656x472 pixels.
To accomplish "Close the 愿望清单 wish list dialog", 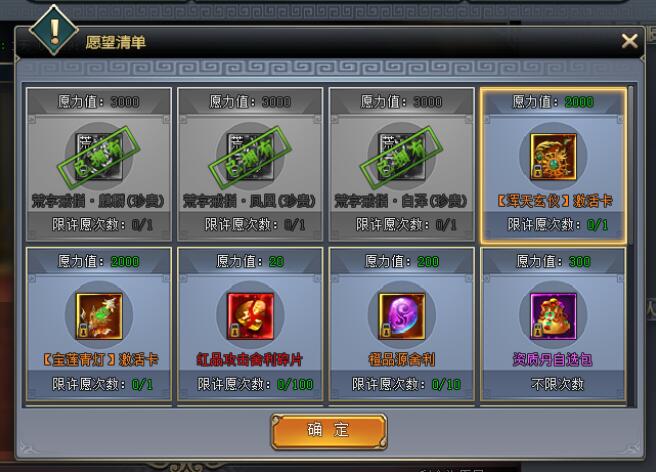I will coord(629,41).
